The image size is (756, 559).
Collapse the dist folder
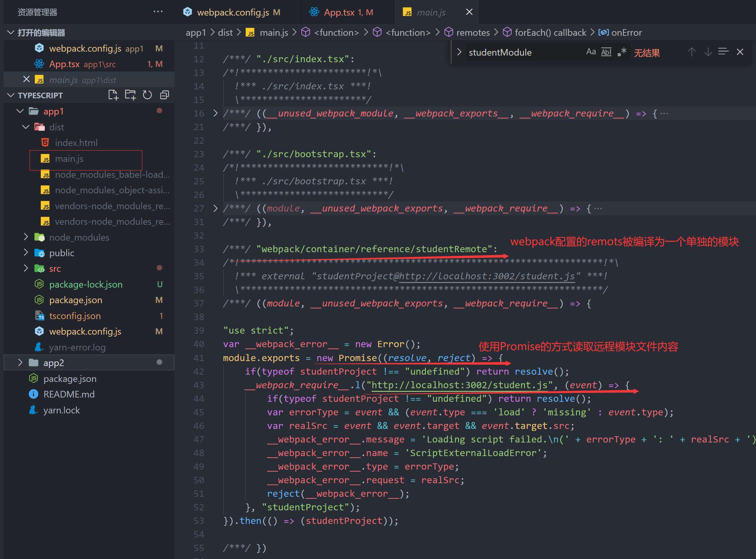tap(26, 127)
